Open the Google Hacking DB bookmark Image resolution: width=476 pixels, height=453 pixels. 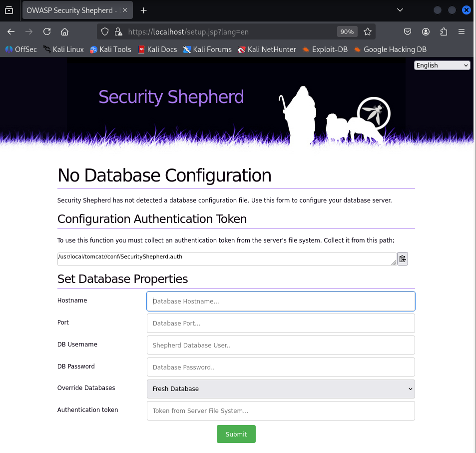(x=390, y=49)
